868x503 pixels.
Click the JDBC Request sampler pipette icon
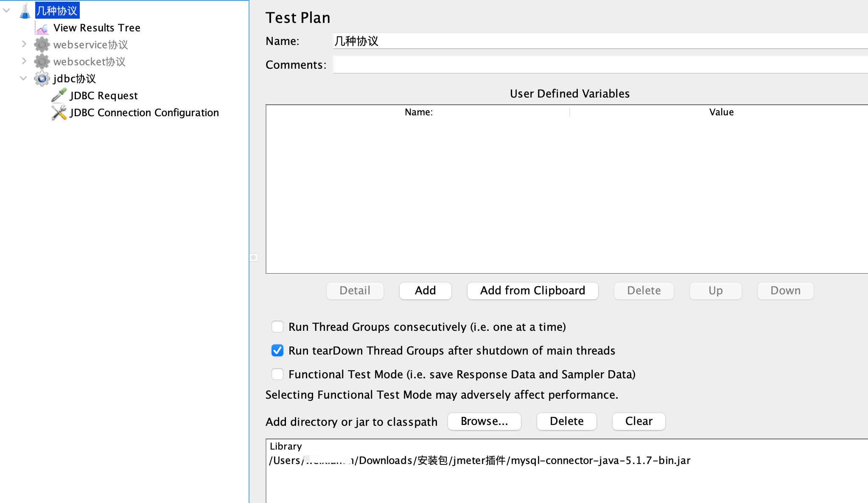59,95
